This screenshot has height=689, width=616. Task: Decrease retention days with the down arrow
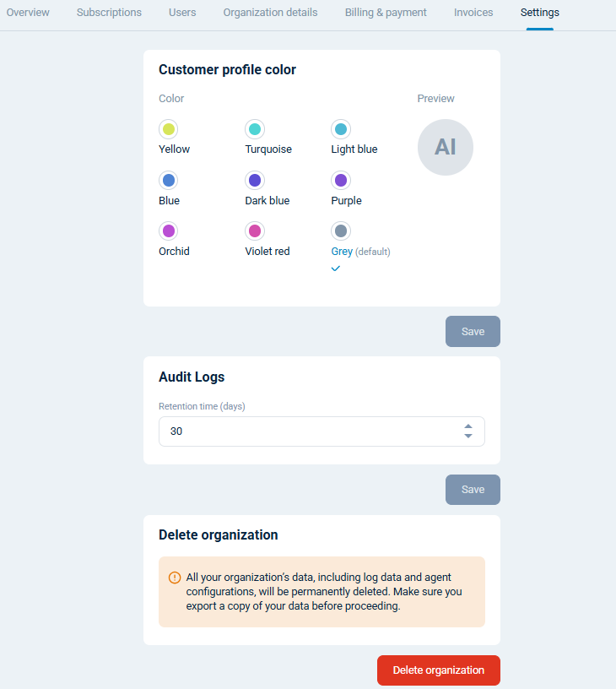[468, 436]
